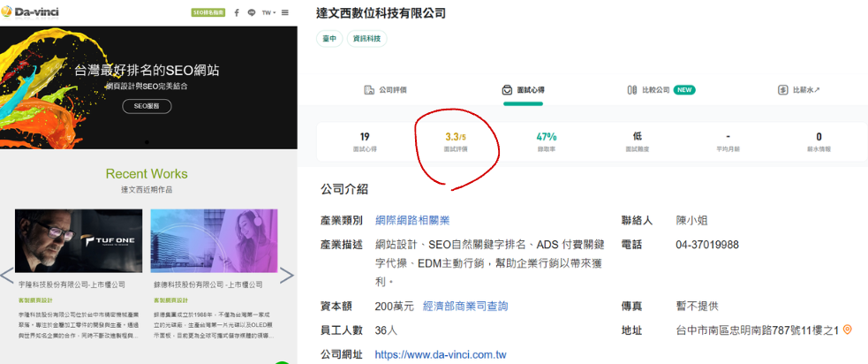Click the 臺中 location tag
The height and width of the screenshot is (364, 868).
click(x=329, y=39)
